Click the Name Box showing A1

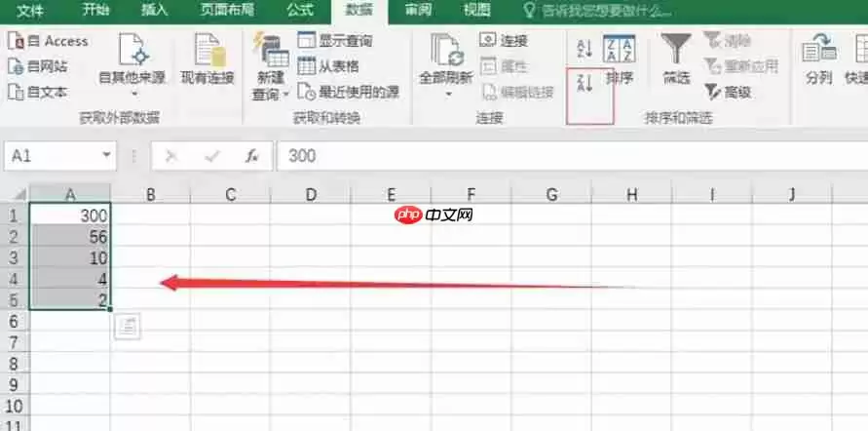click(x=52, y=156)
